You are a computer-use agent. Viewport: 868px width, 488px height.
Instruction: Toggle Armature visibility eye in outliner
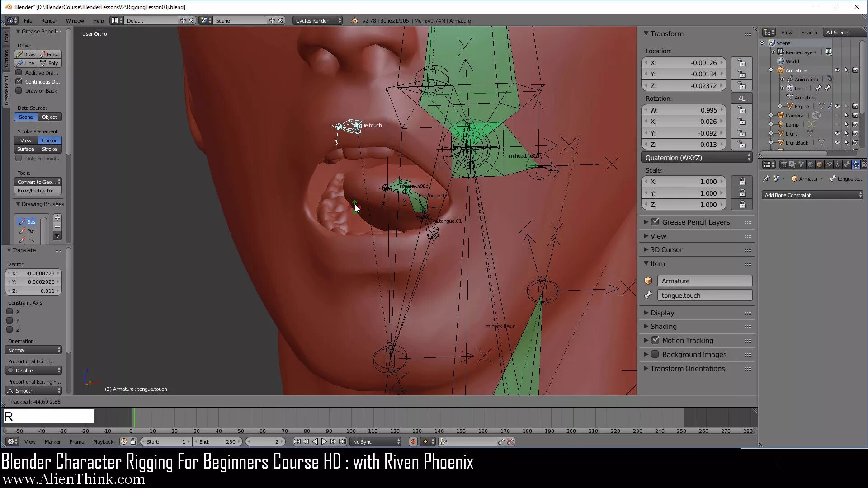[837, 70]
